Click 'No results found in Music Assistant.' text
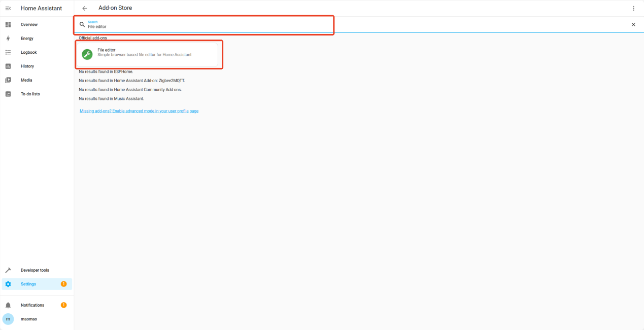644x330 pixels. (111, 99)
